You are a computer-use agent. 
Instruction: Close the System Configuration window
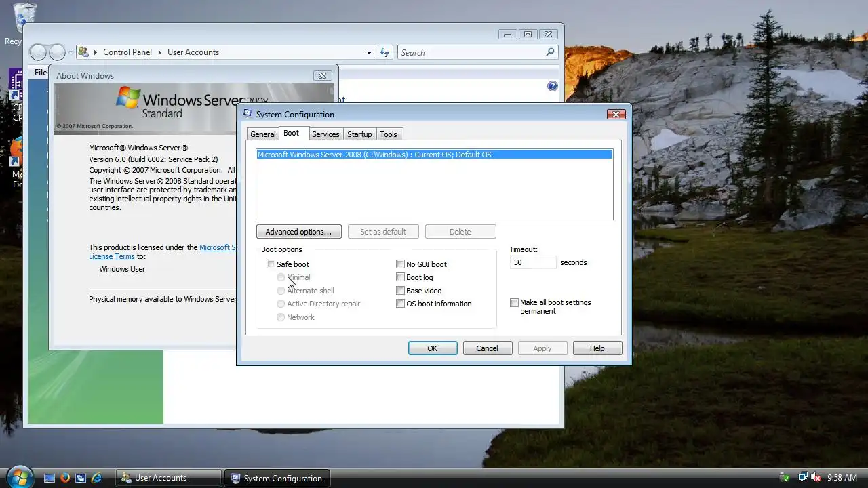tap(616, 114)
